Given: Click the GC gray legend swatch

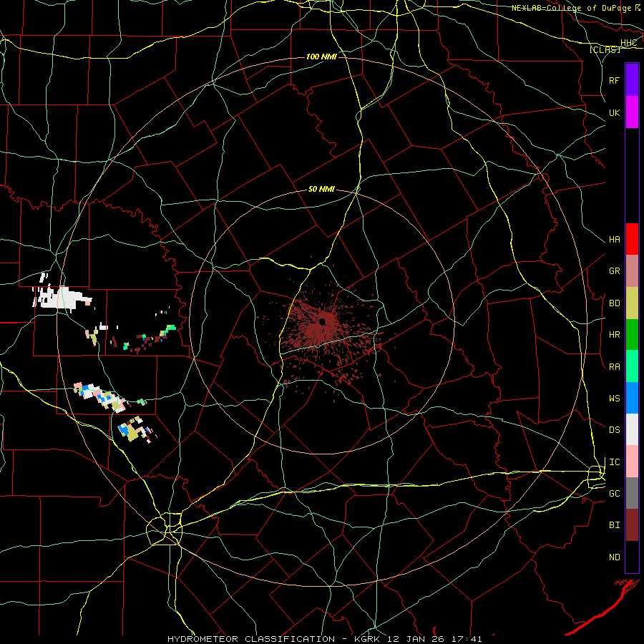Looking at the screenshot, I should 632,493.
